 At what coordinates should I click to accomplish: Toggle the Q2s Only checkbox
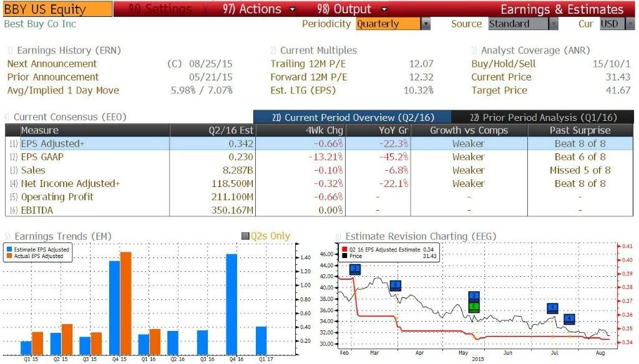point(245,236)
